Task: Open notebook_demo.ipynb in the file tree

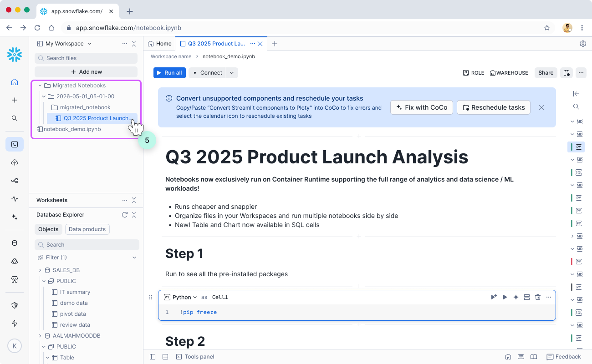Action: (69, 129)
